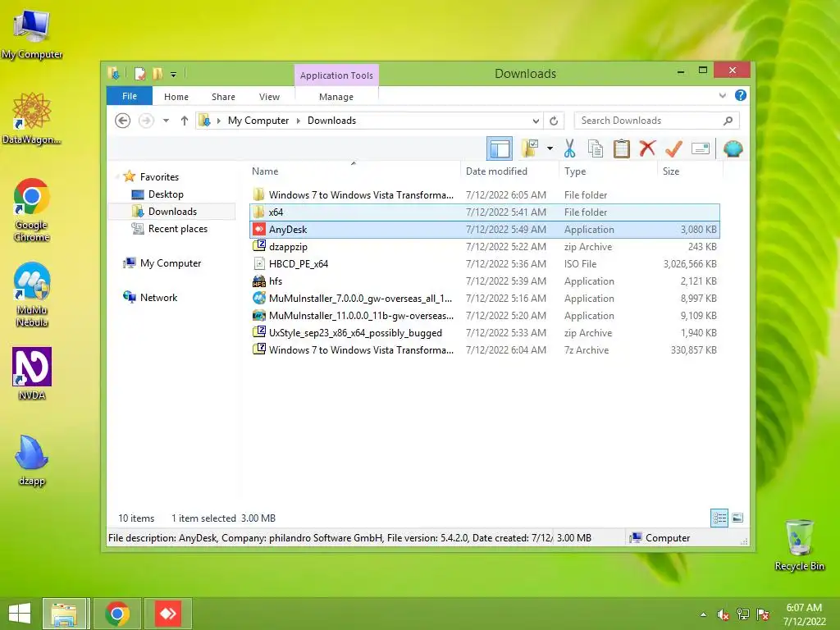Collapse the Favorites tree group
Image resolution: width=840 pixels, height=630 pixels.
tap(116, 177)
